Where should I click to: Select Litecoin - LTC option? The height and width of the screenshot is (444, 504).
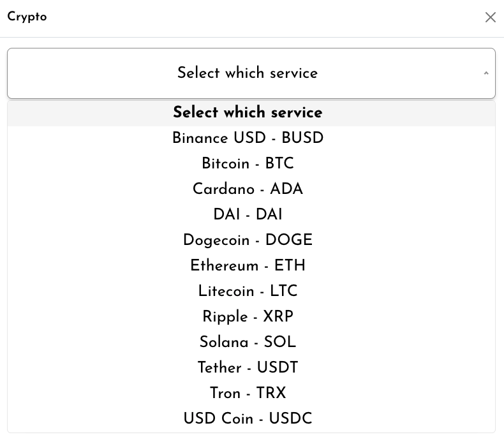[248, 292]
